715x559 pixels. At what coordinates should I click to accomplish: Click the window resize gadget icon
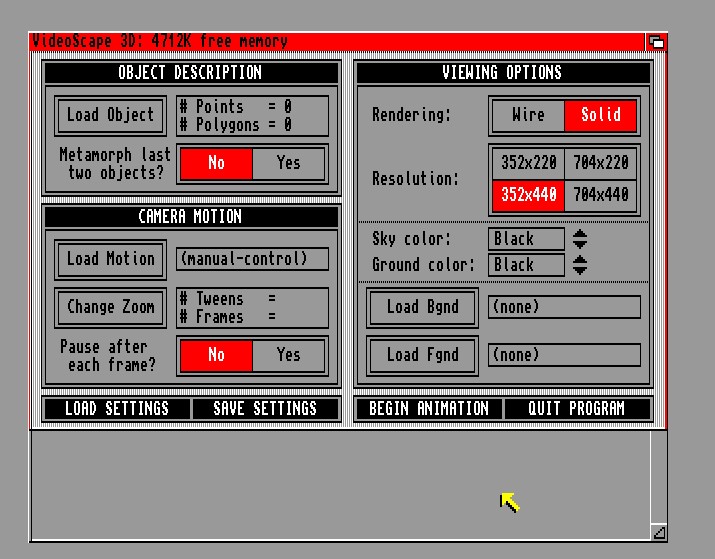point(659,532)
